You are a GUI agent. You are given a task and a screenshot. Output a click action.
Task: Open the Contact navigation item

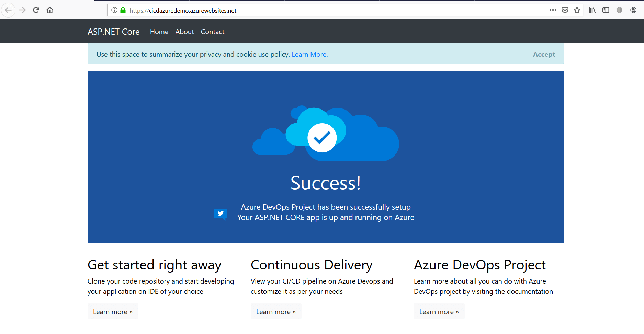(213, 32)
